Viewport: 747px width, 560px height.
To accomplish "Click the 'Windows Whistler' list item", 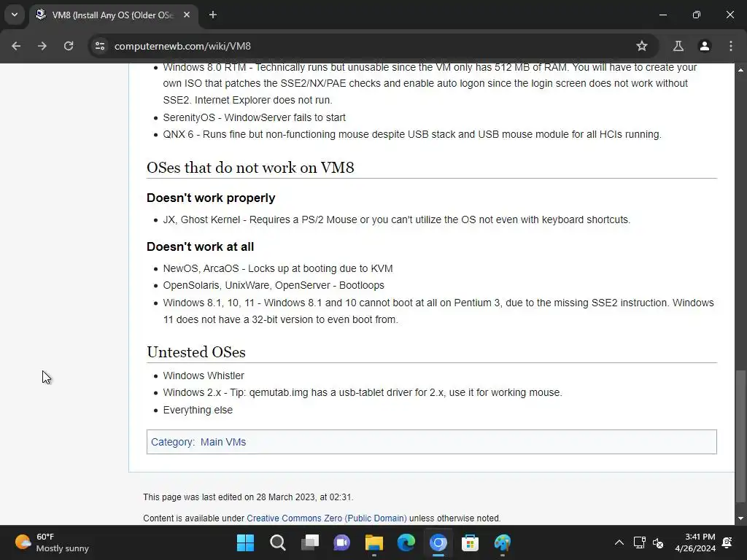I will tap(204, 376).
